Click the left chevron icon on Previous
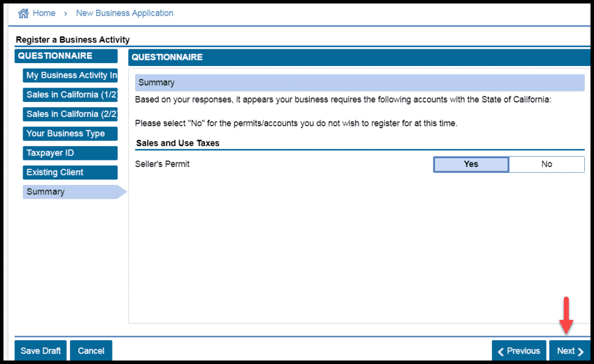Image resolution: width=594 pixels, height=364 pixels. 501,351
